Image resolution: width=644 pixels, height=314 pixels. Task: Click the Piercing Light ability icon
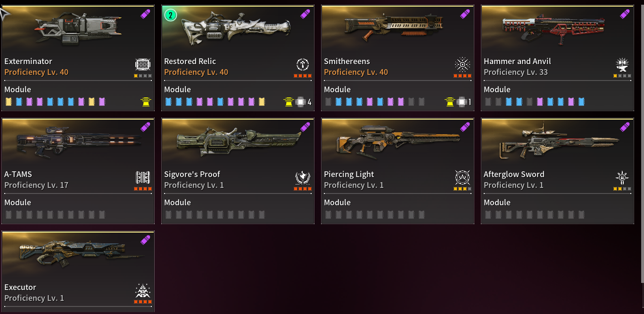coord(462,177)
